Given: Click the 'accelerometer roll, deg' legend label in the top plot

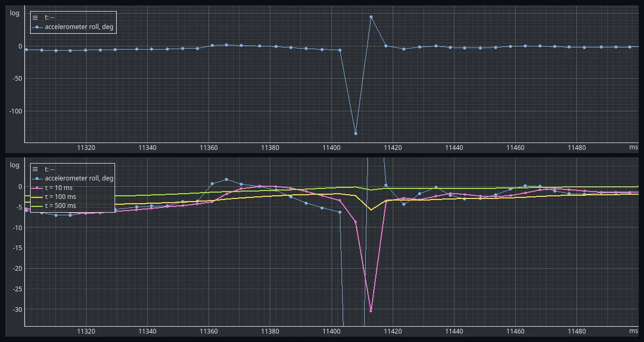Looking at the screenshot, I should tap(79, 27).
